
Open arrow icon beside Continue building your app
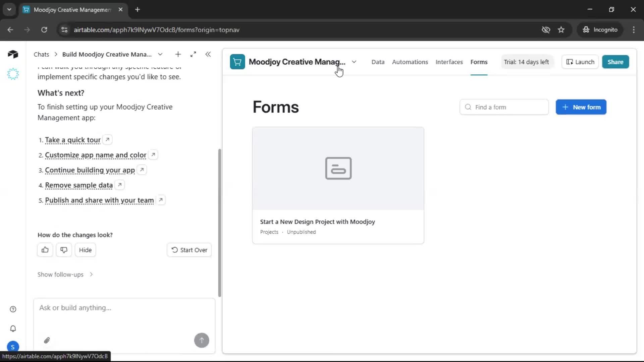click(142, 170)
